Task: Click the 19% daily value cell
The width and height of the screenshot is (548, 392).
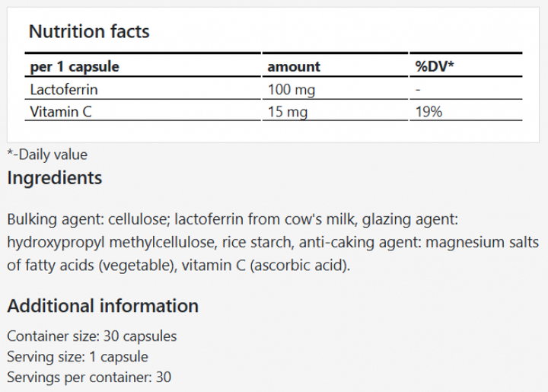Action: click(429, 111)
